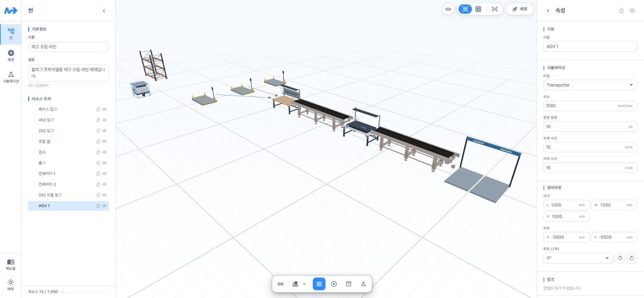
Task: Select 검사 in the resource tree
Action: coord(68,152)
